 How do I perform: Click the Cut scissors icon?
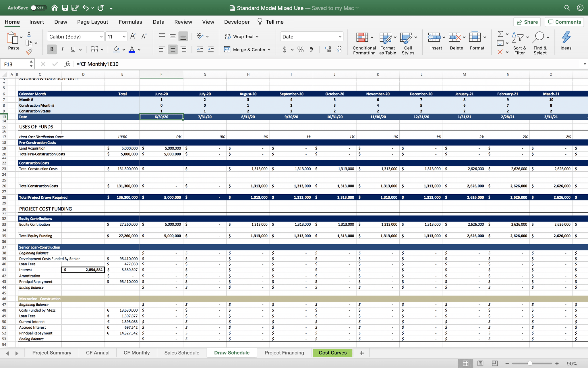click(29, 34)
